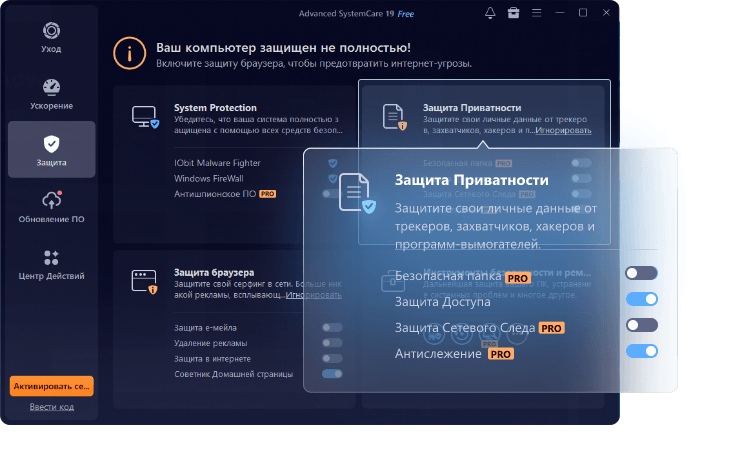The height and width of the screenshot is (458, 729).
Task: Enable Безопасная папка switch in popup
Action: [642, 273]
